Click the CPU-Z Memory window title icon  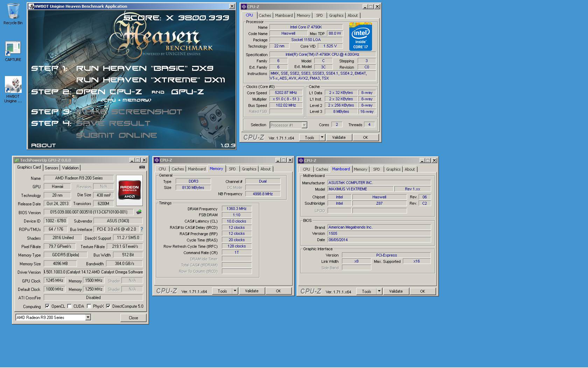(x=157, y=160)
